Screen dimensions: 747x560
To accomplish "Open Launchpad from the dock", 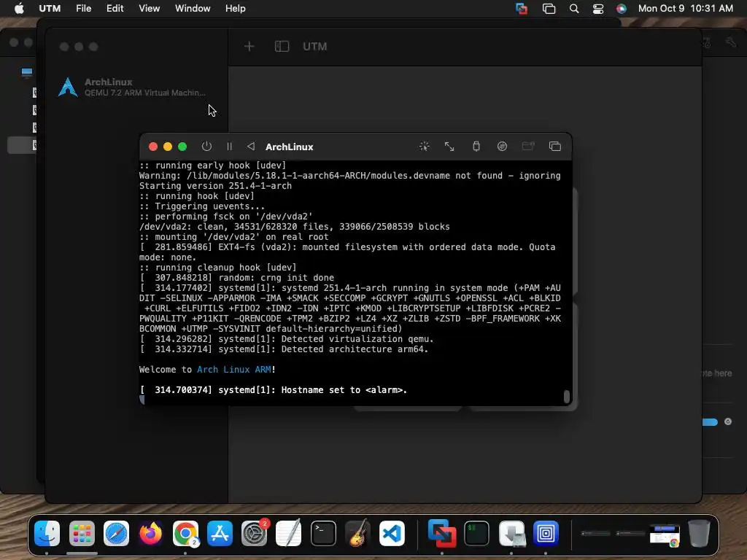I will click(82, 533).
